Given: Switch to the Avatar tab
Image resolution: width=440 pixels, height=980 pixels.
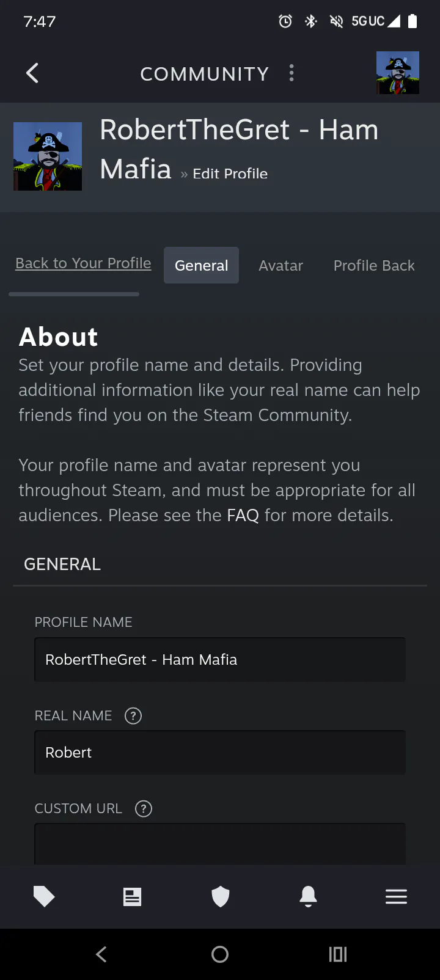Looking at the screenshot, I should click(280, 266).
